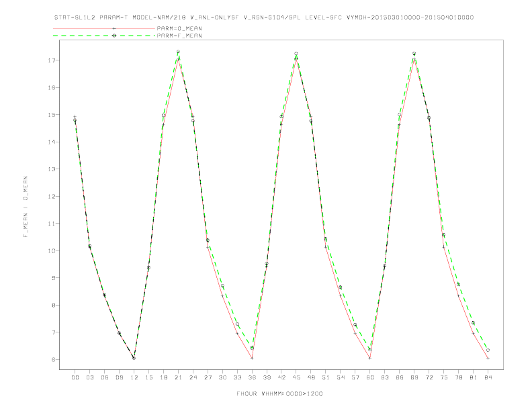Screen dimensions: 532x411
Task: Click F_MEAN circle marker at hour 21 peak
Action: click(x=178, y=52)
